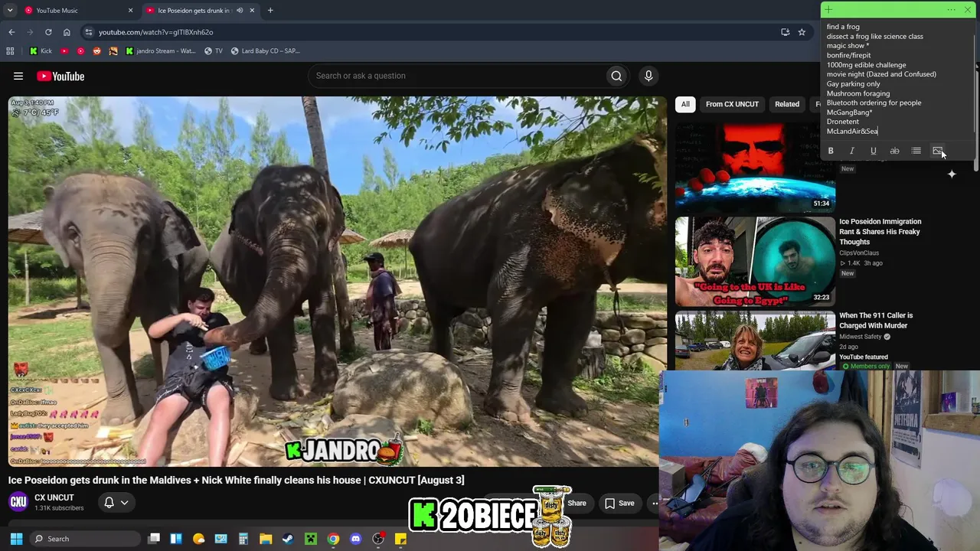Open the Chrome apps grid shortcut
Image resolution: width=980 pixels, height=551 pixels.
tap(10, 51)
